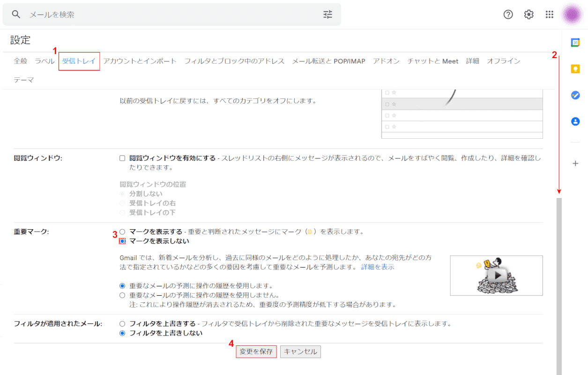Select フィルタを上書きしない radio option
The height and width of the screenshot is (375, 588).
(x=122, y=333)
